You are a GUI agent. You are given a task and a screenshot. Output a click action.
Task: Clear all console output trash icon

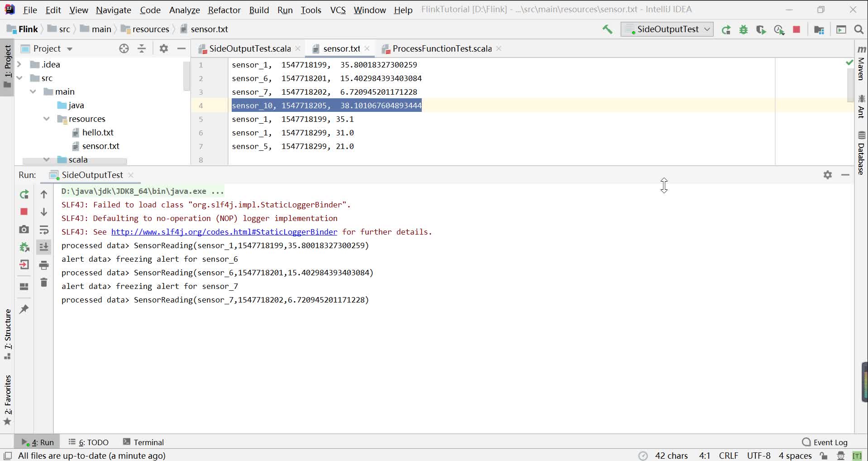click(44, 283)
